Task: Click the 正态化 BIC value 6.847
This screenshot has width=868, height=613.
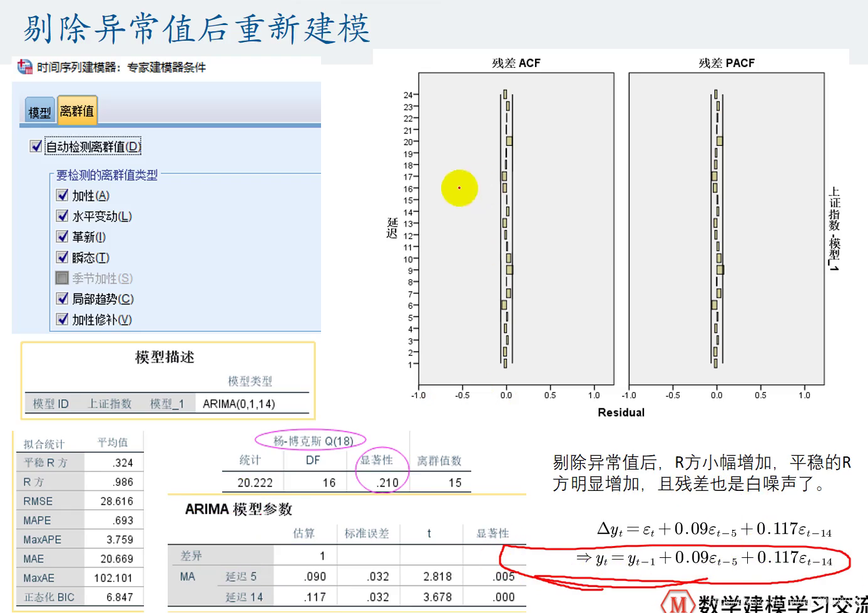Action: tap(120, 597)
